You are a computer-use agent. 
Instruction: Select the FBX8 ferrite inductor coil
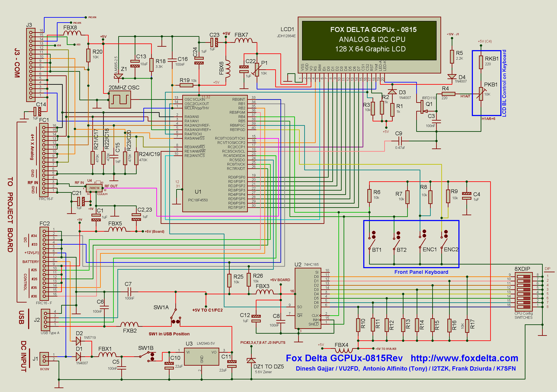point(72,33)
